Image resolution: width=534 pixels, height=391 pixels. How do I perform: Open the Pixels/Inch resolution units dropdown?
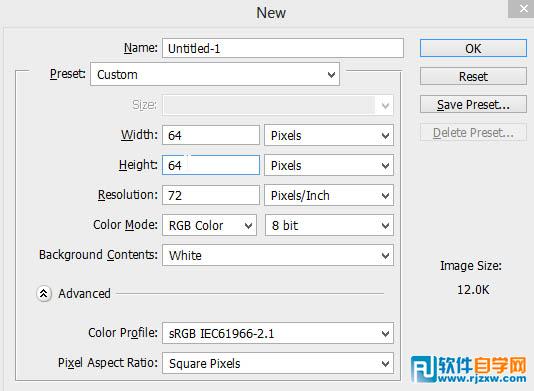329,196
